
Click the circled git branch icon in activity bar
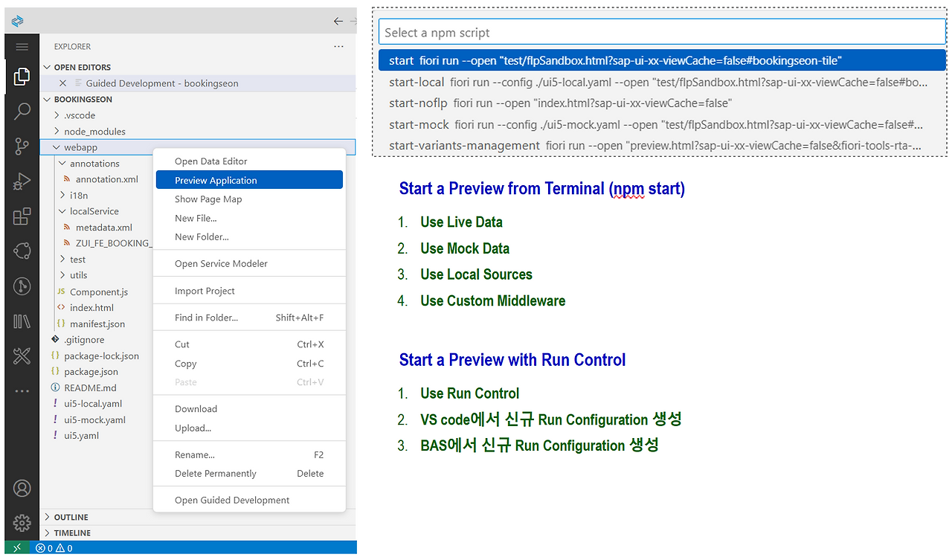pos(22,286)
